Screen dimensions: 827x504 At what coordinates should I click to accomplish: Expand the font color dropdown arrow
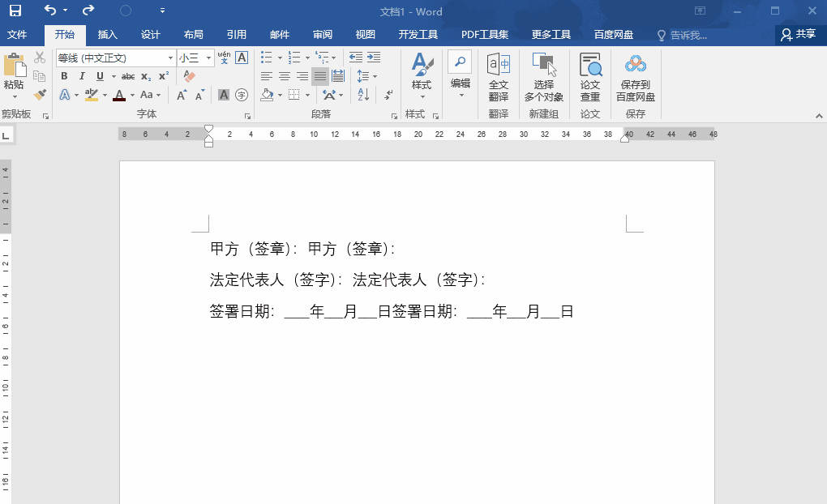pos(131,94)
